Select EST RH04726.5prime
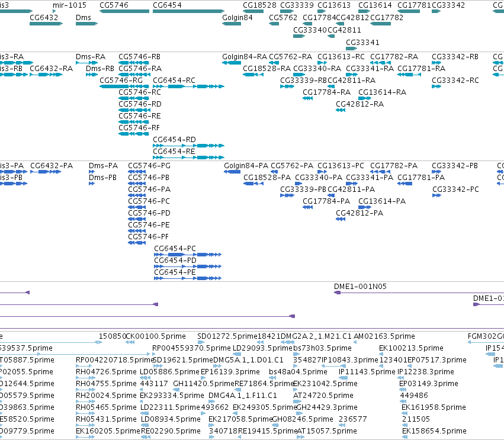The image size is (504, 440). point(106,372)
